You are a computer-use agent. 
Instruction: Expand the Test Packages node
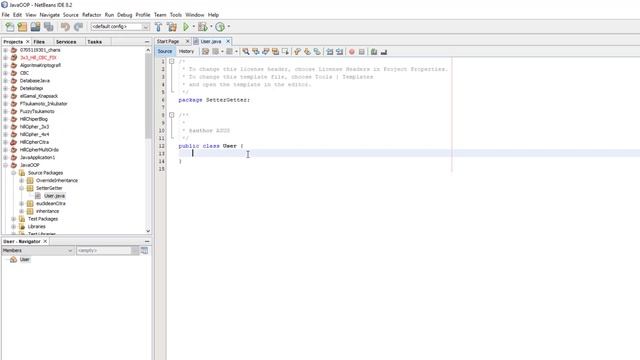pos(13,219)
